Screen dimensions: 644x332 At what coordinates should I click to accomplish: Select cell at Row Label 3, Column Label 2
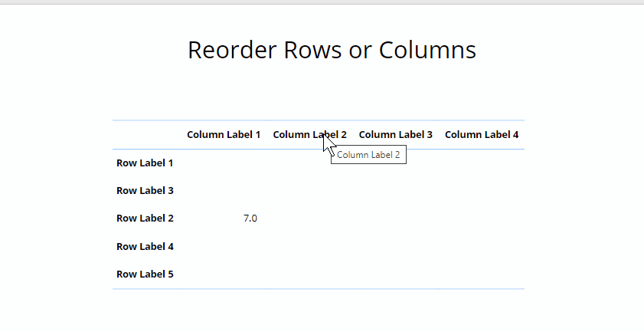tap(309, 190)
